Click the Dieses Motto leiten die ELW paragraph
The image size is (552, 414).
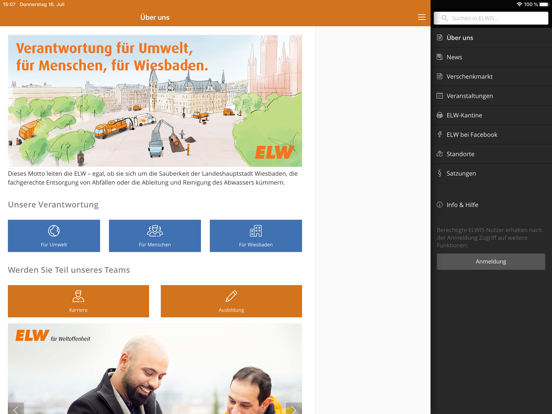tap(153, 178)
